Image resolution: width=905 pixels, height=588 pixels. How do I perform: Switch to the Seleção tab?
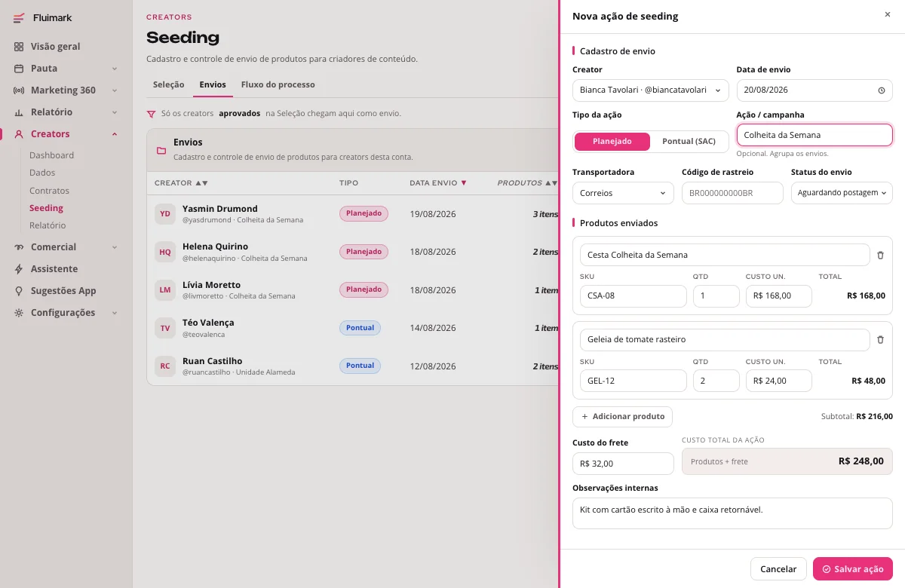168,85
